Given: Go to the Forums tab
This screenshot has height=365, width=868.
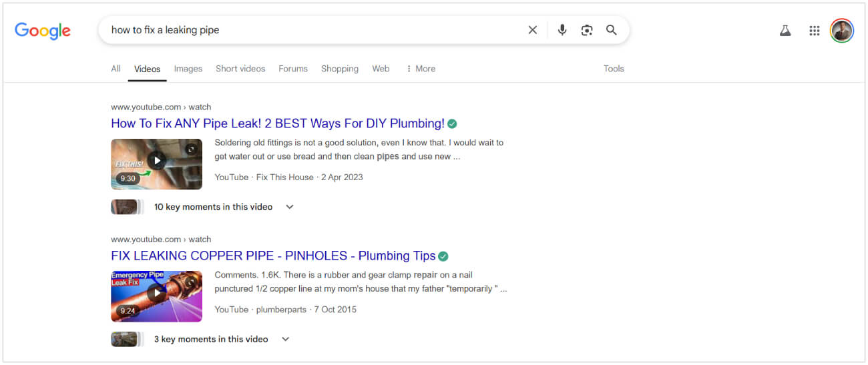Looking at the screenshot, I should pyautogui.click(x=293, y=68).
